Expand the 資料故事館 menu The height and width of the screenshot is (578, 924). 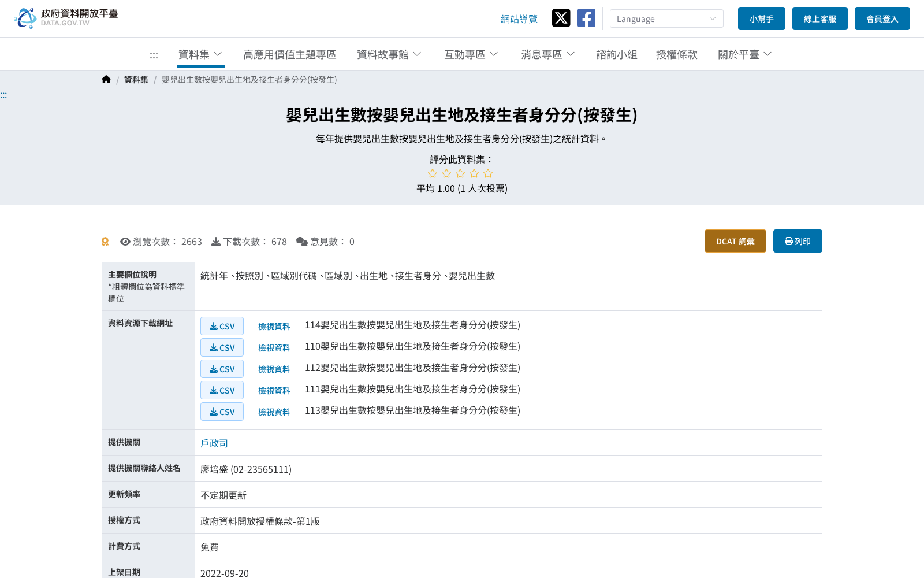(x=389, y=54)
